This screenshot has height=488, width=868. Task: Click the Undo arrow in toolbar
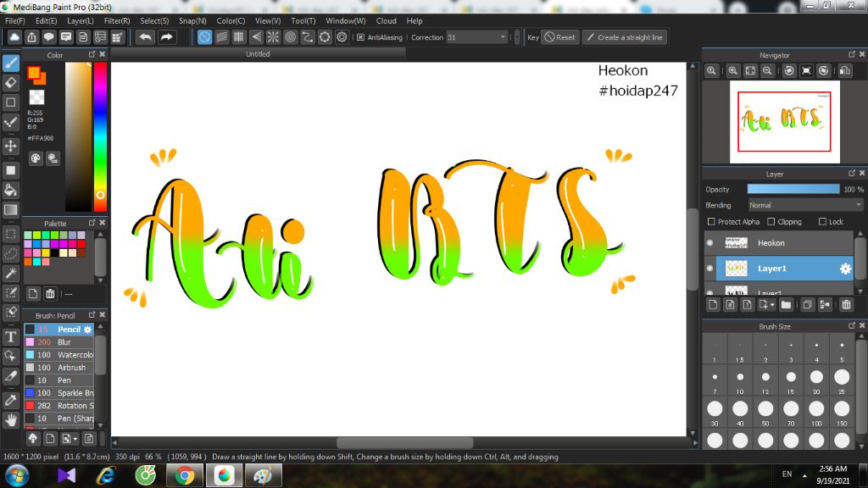pos(146,37)
